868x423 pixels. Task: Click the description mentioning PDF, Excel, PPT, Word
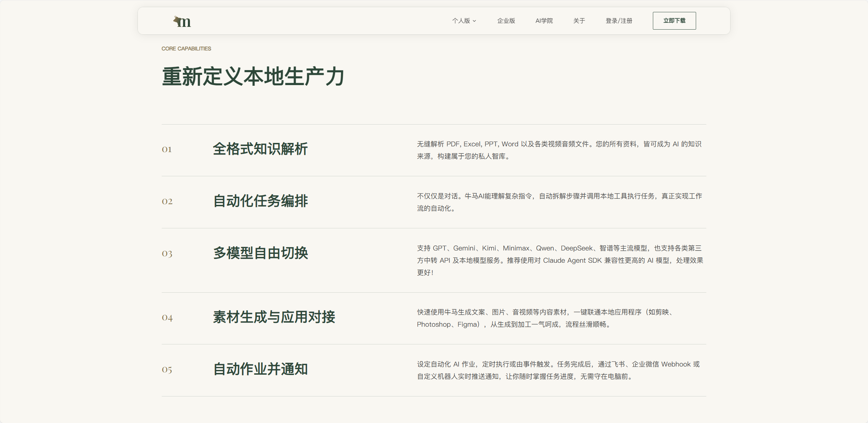coord(559,150)
